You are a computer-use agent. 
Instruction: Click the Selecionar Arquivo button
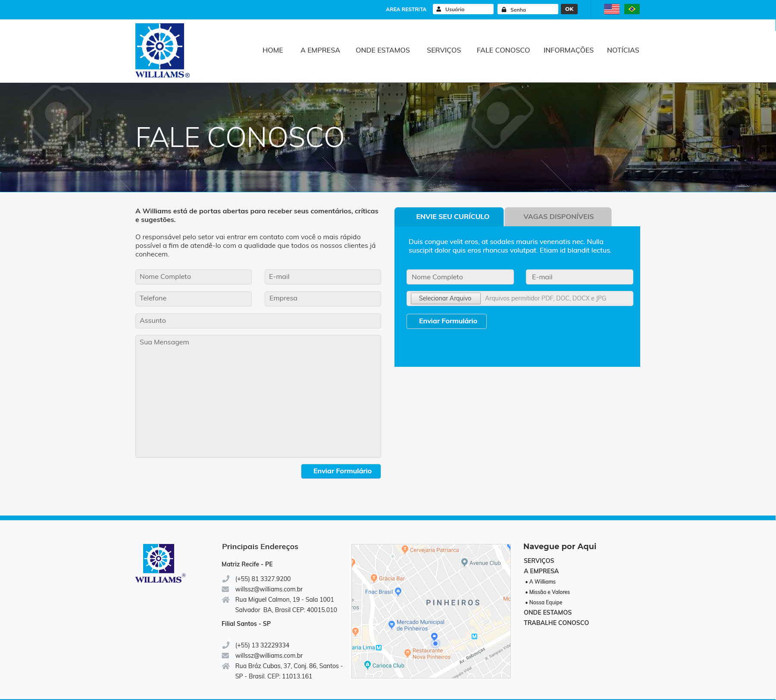click(445, 298)
